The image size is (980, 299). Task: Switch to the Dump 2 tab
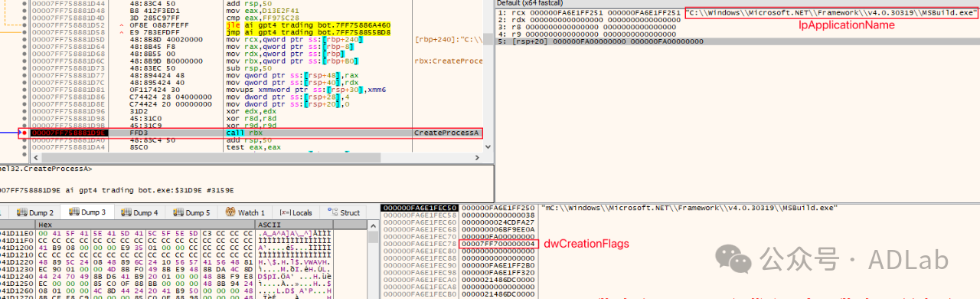coord(36,212)
